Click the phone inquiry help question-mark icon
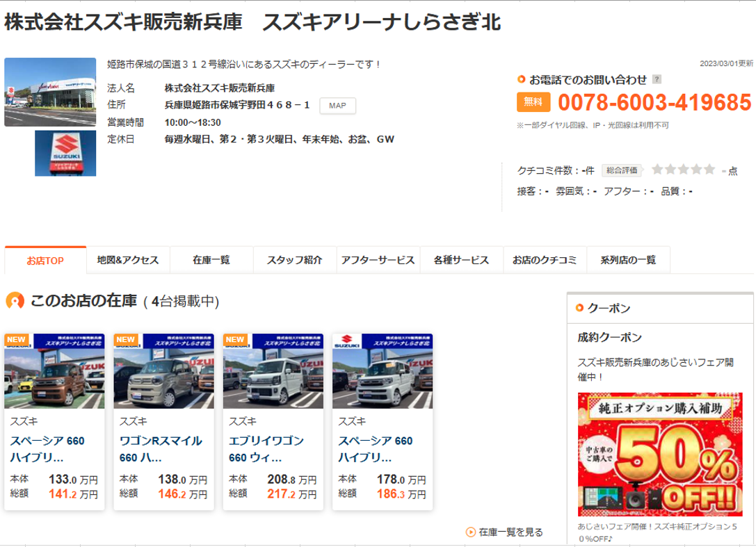 (x=657, y=80)
